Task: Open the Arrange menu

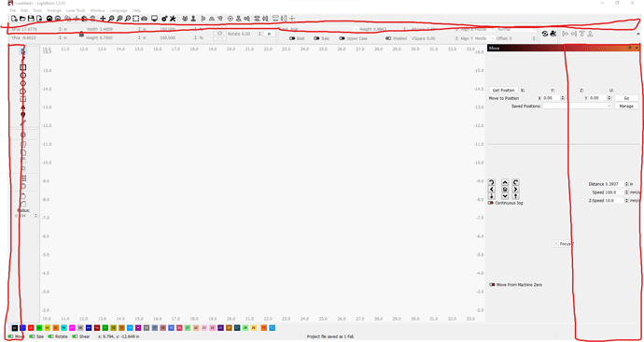Action: [54, 10]
